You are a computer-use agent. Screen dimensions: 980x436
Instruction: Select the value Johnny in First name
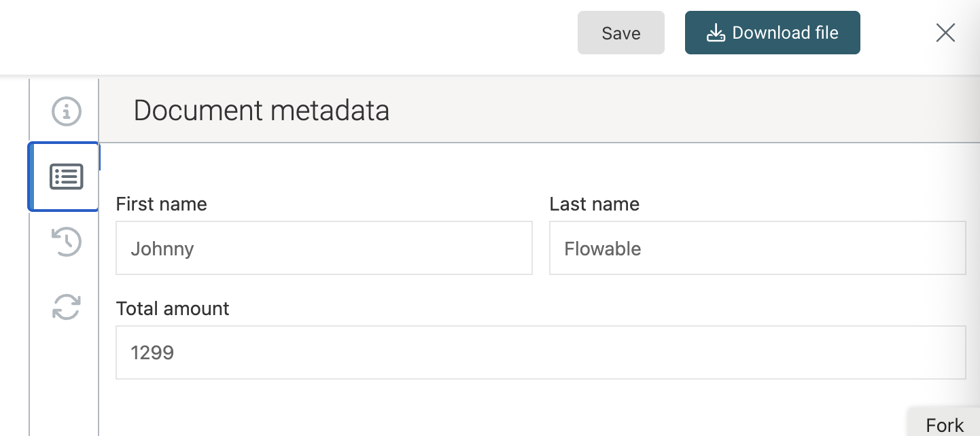tap(162, 249)
